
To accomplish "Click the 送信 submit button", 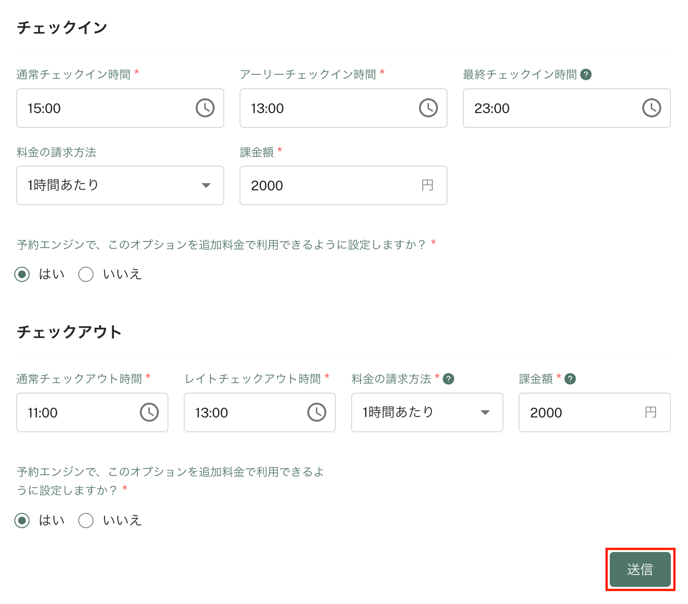I will pyautogui.click(x=640, y=569).
